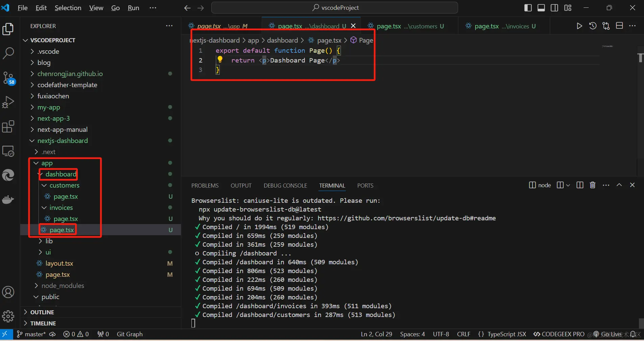644x341 pixels.
Task: Open the Remote Explorer view
Action: (x=8, y=151)
